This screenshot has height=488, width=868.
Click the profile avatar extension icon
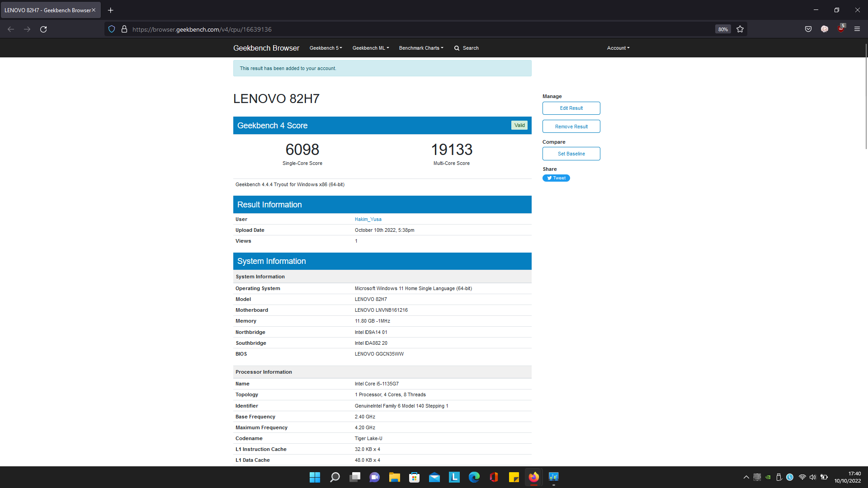click(825, 29)
